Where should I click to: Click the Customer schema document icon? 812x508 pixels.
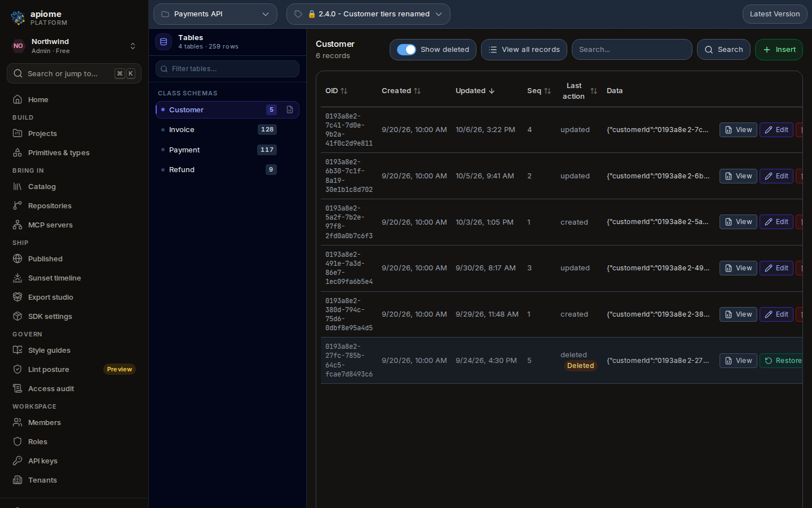290,110
